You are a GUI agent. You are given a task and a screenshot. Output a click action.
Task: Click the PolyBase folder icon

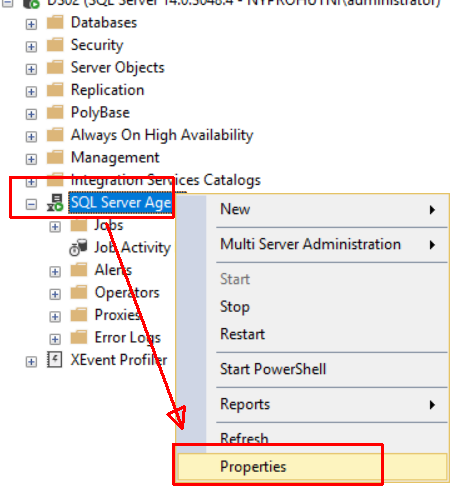click(55, 113)
